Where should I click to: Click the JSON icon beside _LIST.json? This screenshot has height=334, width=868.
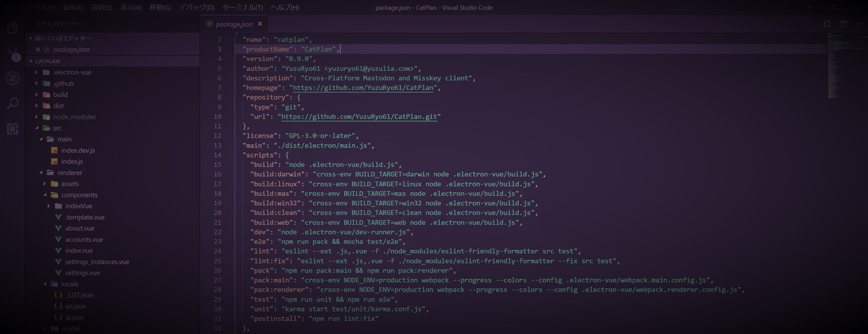point(58,295)
